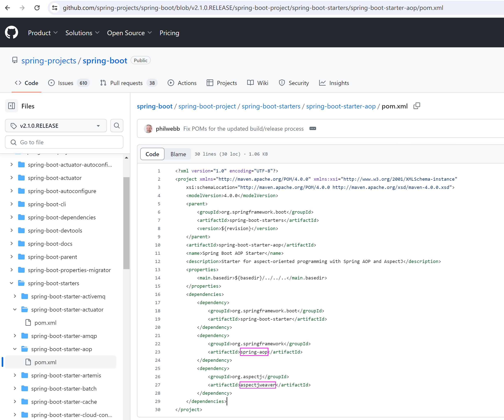The image size is (504, 420).
Task: Click spring-boot breadcrumb link
Action: point(155,106)
